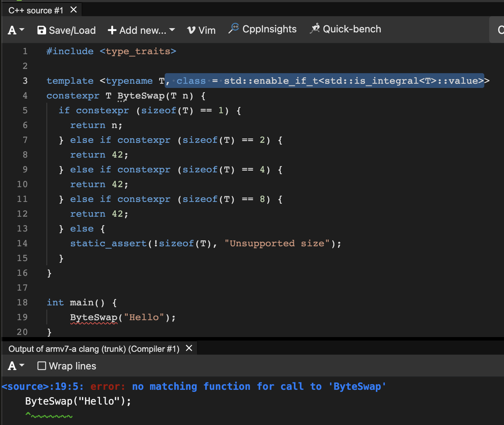Click the floppy disk Save icon

pyautogui.click(x=42, y=30)
